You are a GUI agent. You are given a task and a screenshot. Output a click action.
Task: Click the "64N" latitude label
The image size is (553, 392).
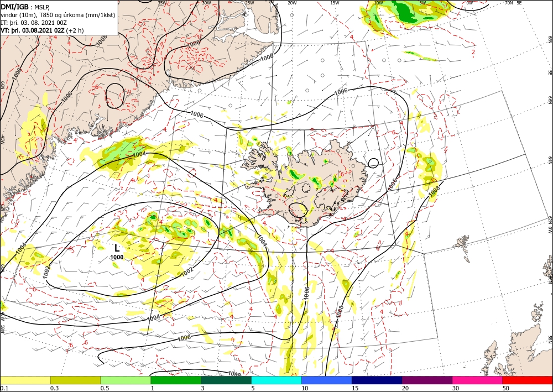(x=550, y=160)
